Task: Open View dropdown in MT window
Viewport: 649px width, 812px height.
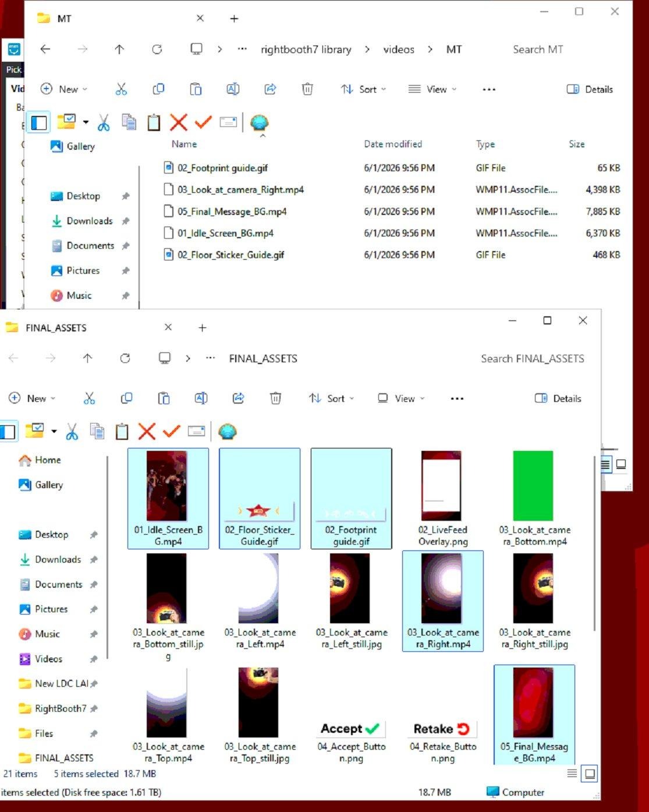Action: [432, 89]
